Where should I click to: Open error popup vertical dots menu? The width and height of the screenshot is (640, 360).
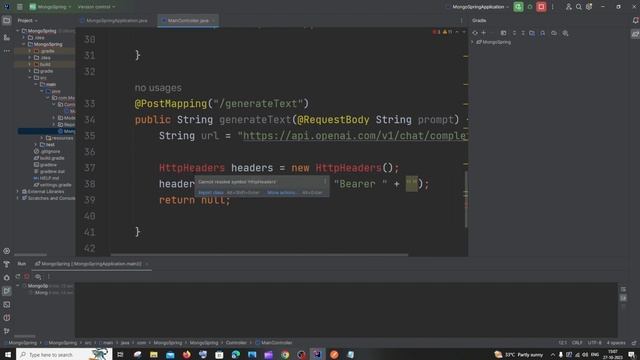click(x=325, y=181)
